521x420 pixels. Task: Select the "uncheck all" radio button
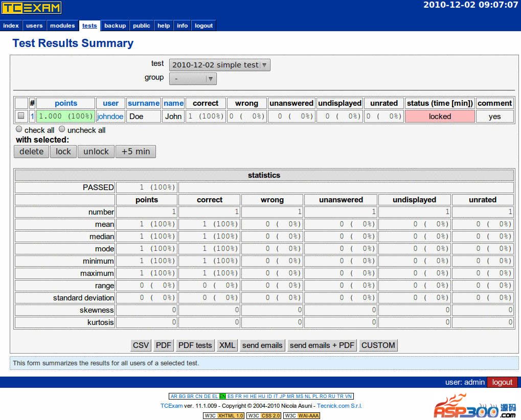tap(62, 129)
